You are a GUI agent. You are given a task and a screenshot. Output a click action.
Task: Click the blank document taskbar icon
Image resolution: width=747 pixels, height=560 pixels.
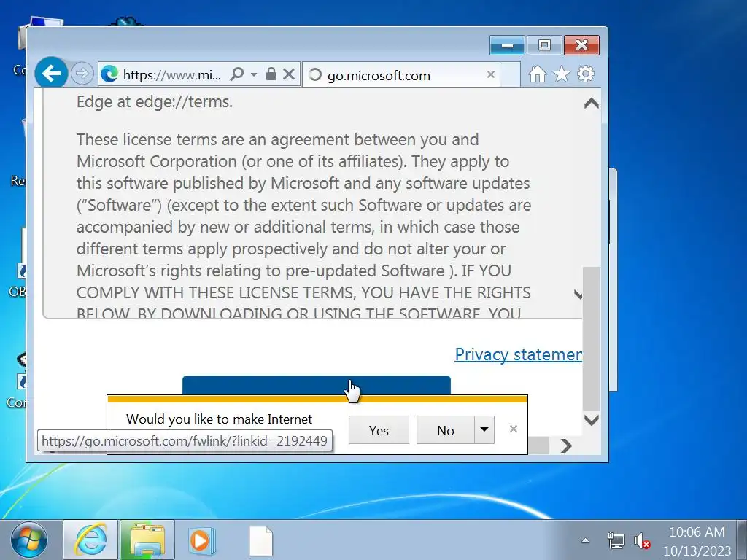261,541
